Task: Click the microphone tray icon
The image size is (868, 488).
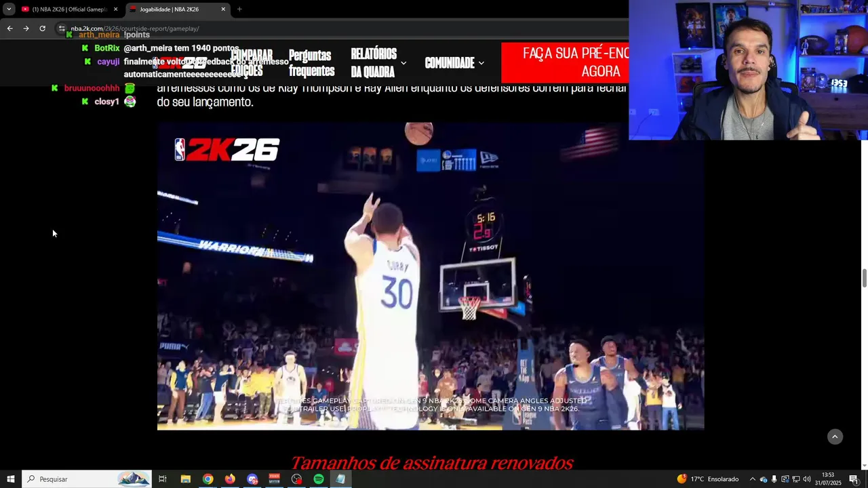Action: click(774, 479)
